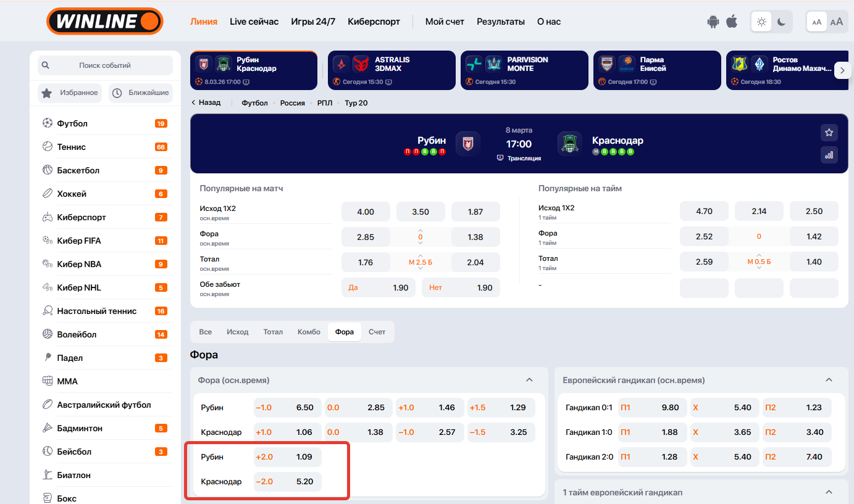854x504 pixels.
Task: Collapse the Фора (осн.время) section
Action: point(529,380)
